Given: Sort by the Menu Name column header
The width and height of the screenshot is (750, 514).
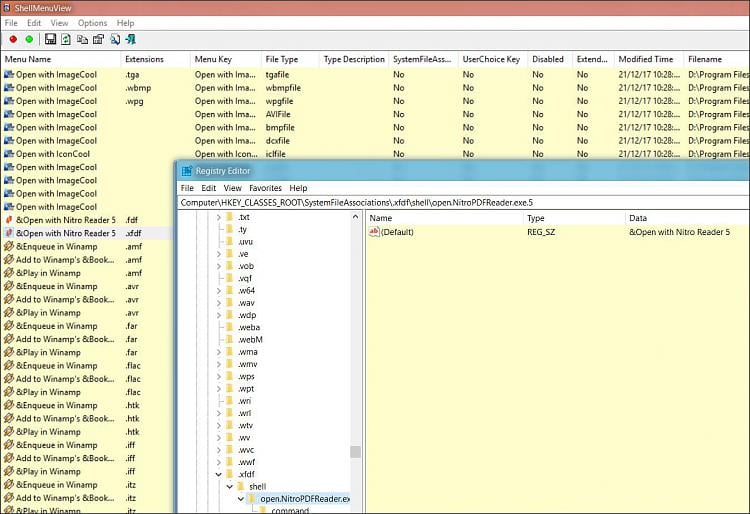Looking at the screenshot, I should click(28, 60).
